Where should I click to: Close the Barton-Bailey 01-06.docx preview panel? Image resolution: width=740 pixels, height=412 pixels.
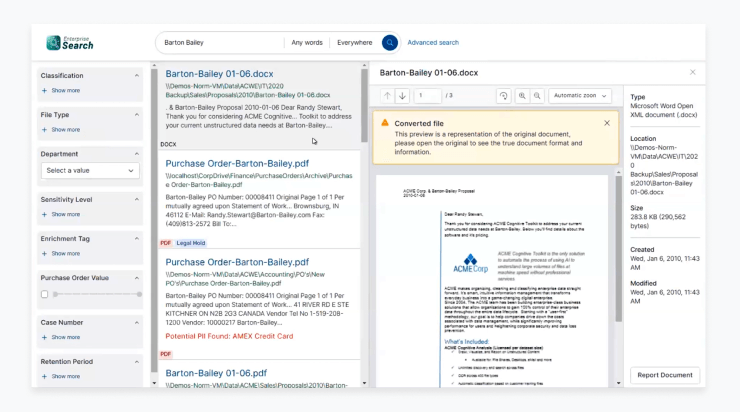(x=692, y=72)
